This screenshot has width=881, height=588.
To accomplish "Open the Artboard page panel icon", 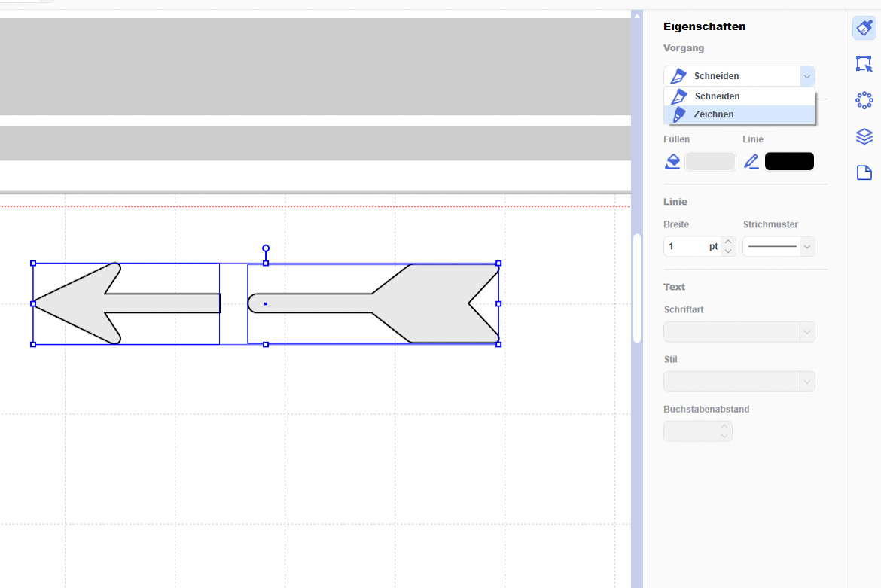I will 864,173.
